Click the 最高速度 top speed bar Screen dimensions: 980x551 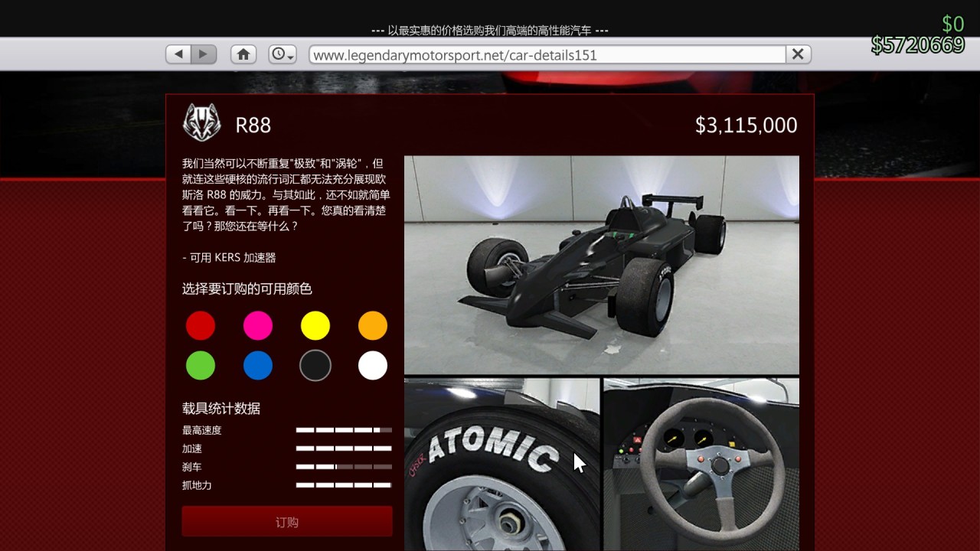tap(344, 430)
